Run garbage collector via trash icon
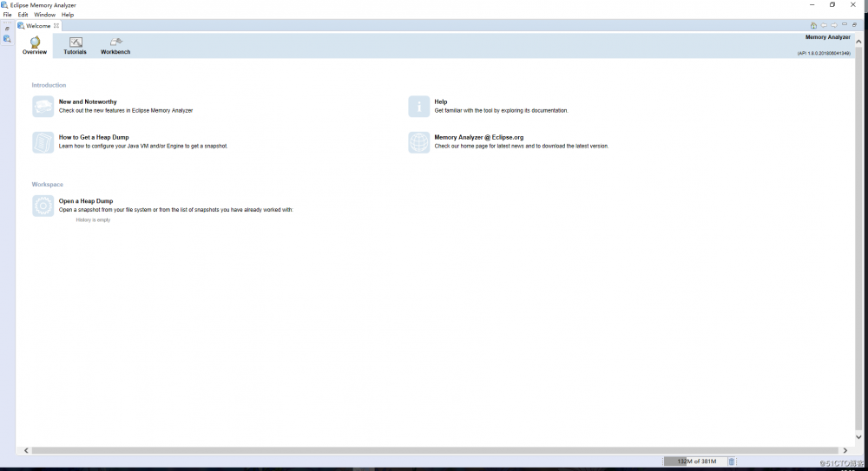868x471 pixels. pos(731,461)
